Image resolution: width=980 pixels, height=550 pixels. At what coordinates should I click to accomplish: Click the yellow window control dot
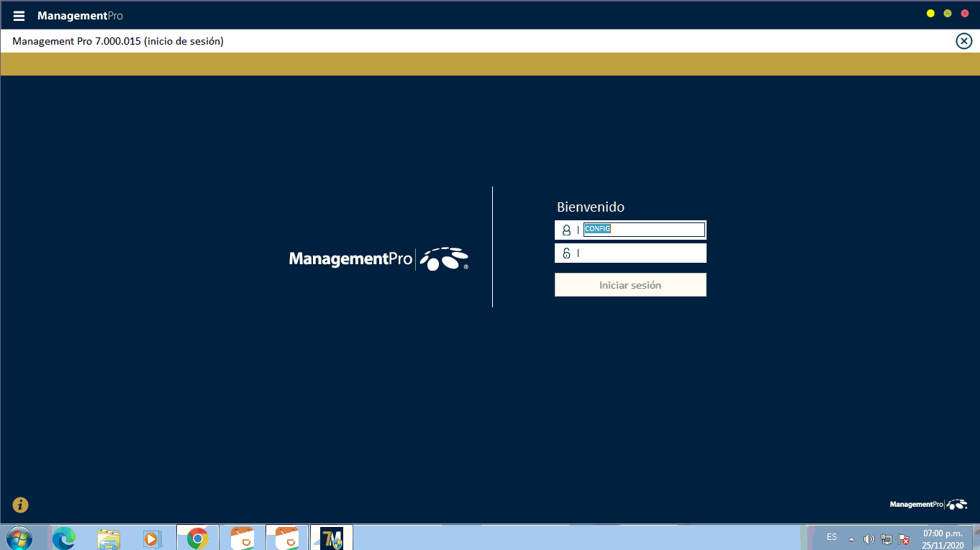pyautogui.click(x=930, y=14)
